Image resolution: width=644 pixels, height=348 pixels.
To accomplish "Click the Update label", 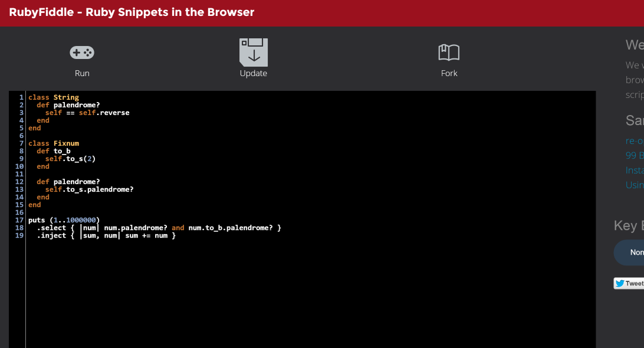I will pos(254,73).
